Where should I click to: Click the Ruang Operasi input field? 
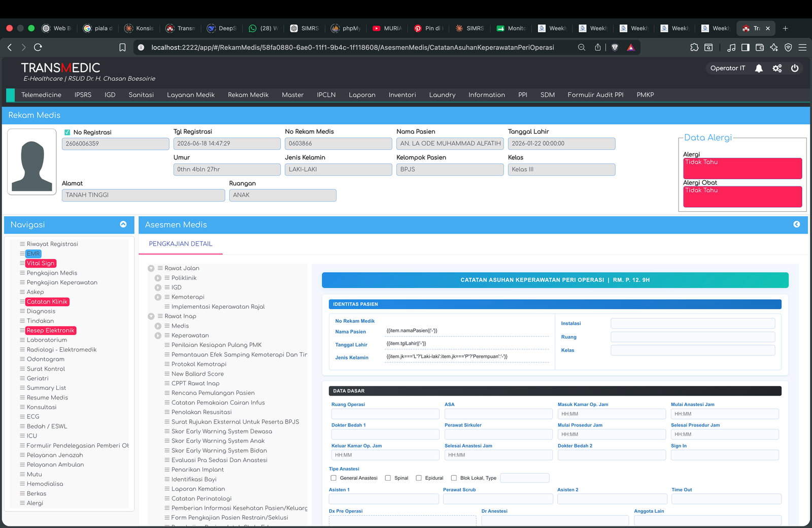pyautogui.click(x=385, y=414)
